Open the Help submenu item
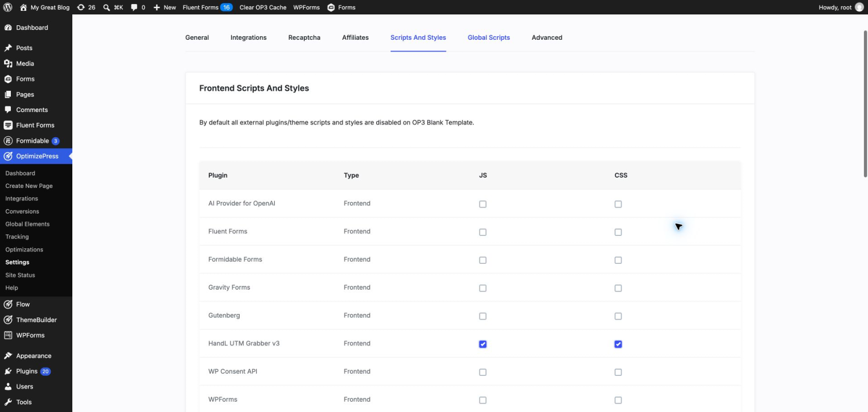Image resolution: width=868 pixels, height=412 pixels. click(11, 288)
